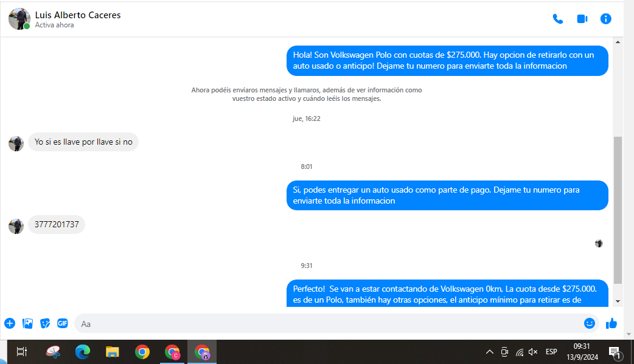Click the 'jue, 16:22' timestamp
The image size is (634, 364).
pos(307,118)
